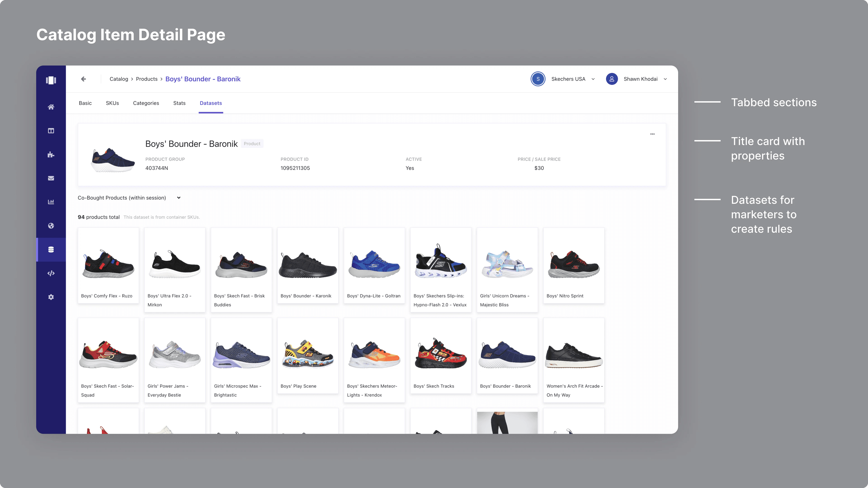
Task: Open the Boys' Comfy Flex - Ruzo product
Action: [108, 265]
